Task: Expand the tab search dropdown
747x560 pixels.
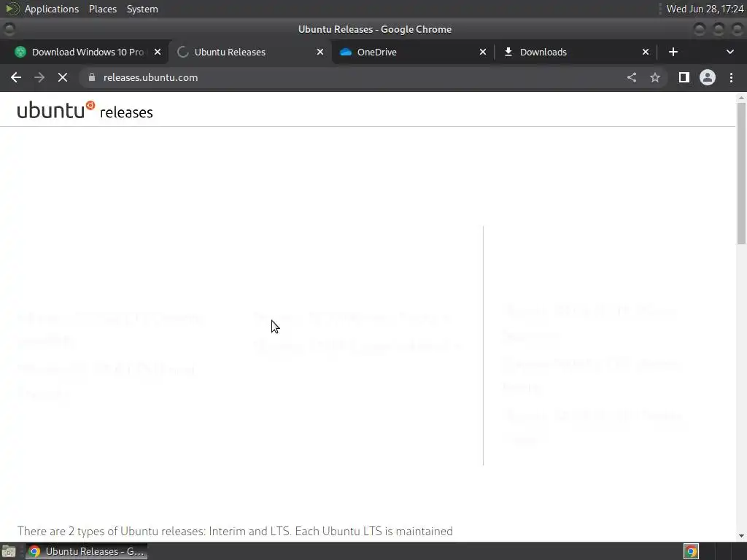Action: click(729, 52)
